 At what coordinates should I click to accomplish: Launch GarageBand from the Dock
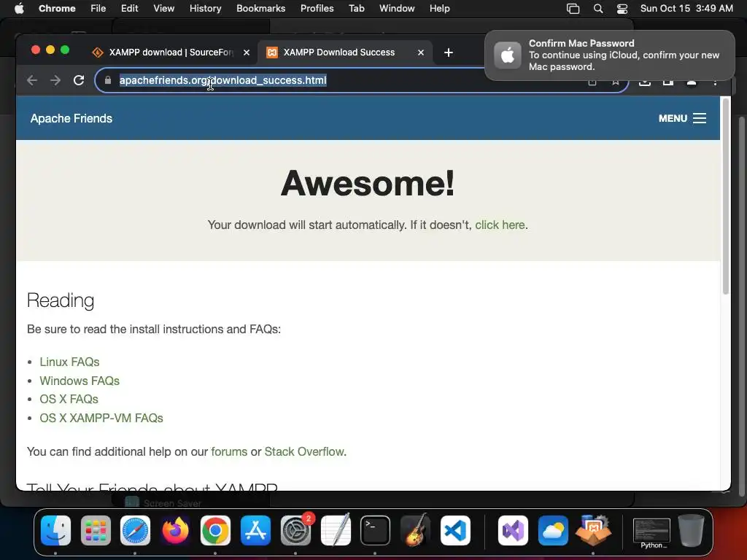415,529
